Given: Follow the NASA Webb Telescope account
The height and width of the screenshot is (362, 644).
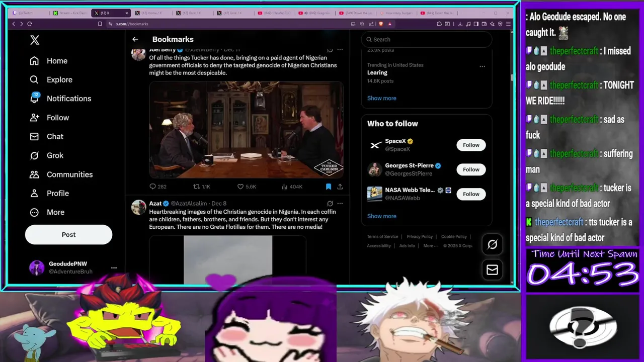Looking at the screenshot, I should pyautogui.click(x=471, y=194).
